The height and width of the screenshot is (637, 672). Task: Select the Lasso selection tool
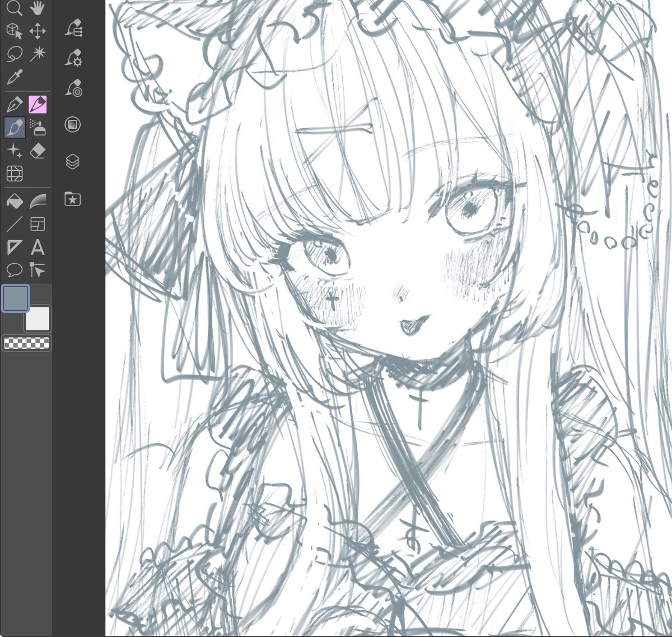14,54
